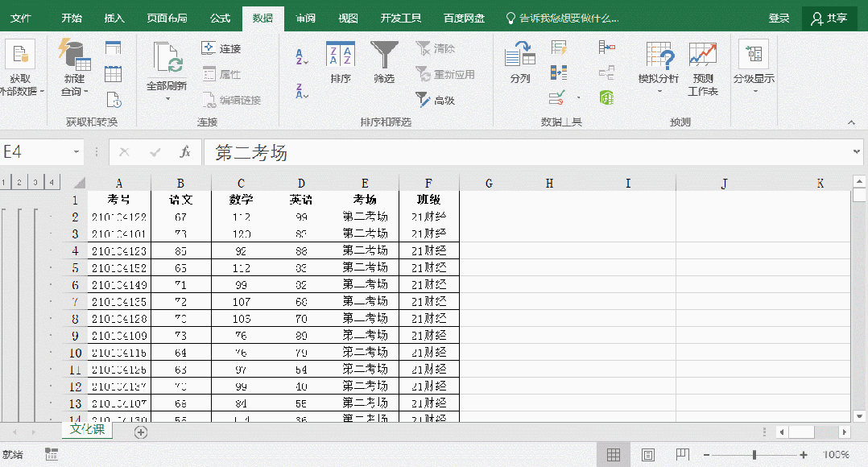This screenshot has height=467, width=868.
Task: Show outline level 3
Action: tap(35, 183)
